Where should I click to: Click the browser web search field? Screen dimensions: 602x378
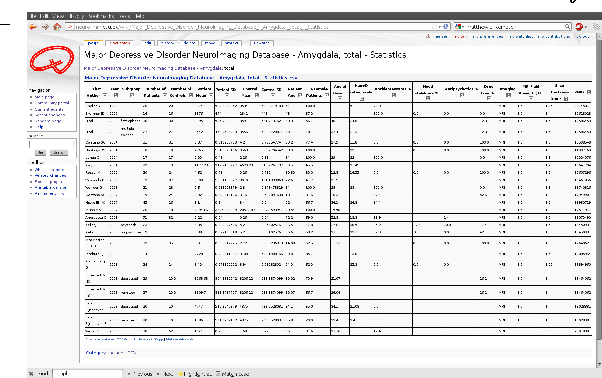coord(513,26)
